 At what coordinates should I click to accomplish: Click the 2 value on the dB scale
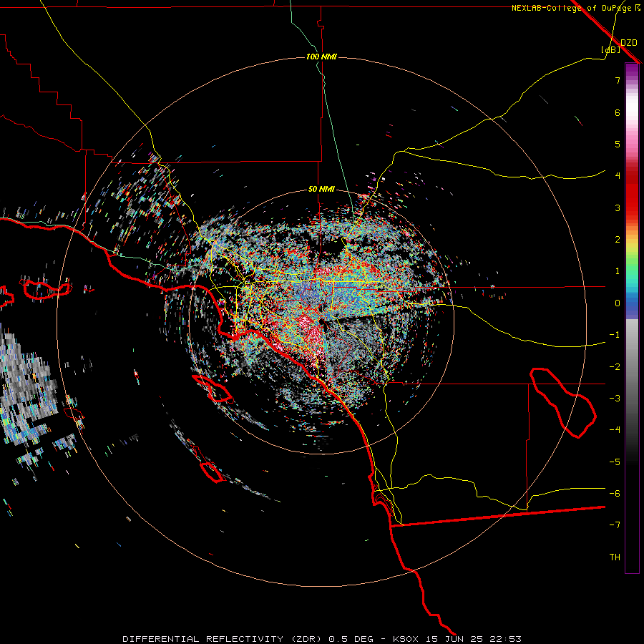coord(618,240)
